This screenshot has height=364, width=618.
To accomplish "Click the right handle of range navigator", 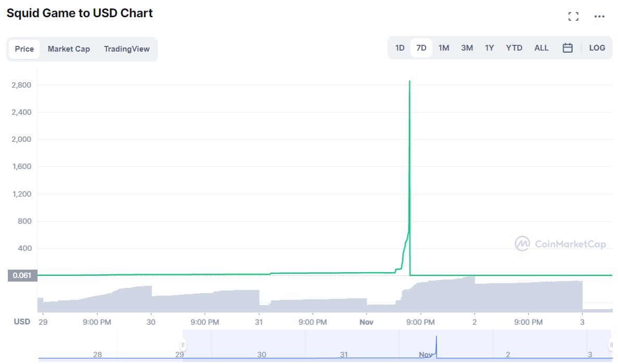I will [611, 345].
